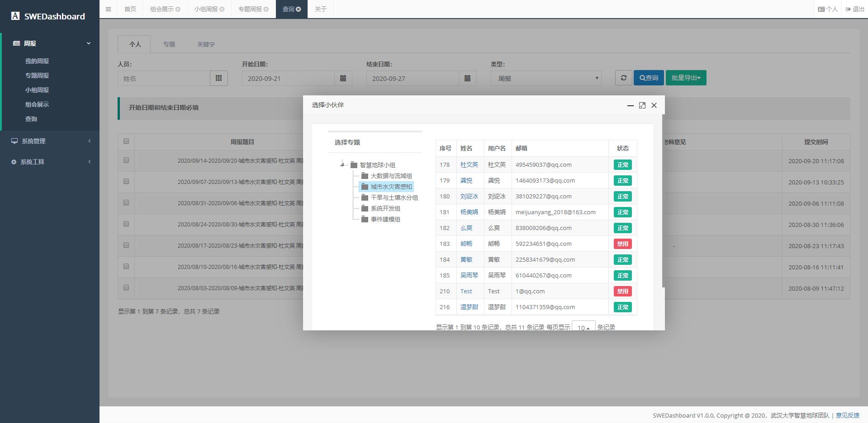Screen dimensions: 868x423
Task: Select the person link 龚悦
Action: click(466, 180)
